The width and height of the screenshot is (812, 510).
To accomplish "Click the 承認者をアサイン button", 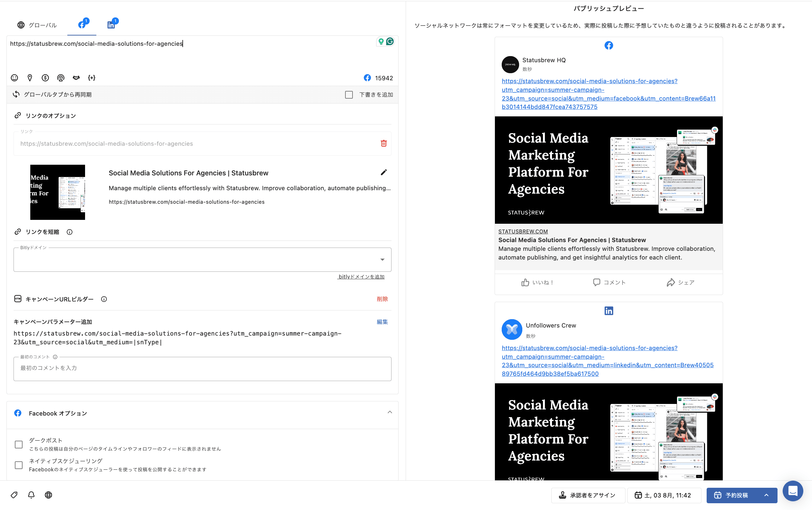I will 588,495.
